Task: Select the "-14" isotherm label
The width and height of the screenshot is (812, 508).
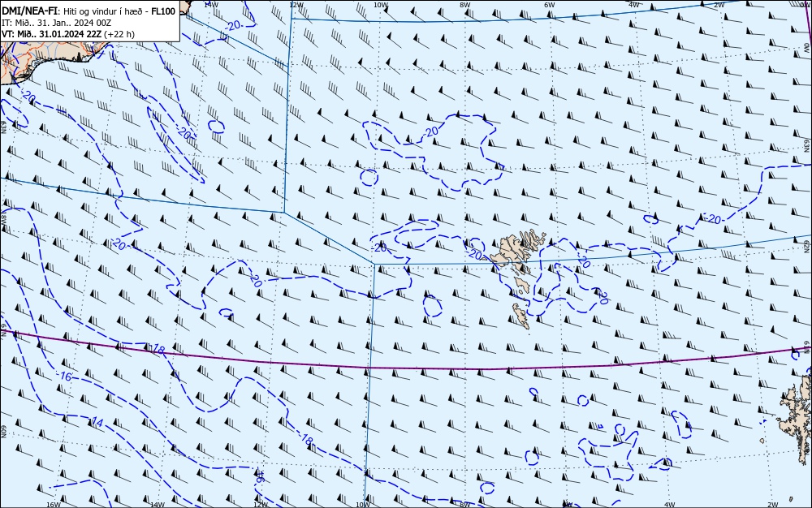Action: pos(96,423)
